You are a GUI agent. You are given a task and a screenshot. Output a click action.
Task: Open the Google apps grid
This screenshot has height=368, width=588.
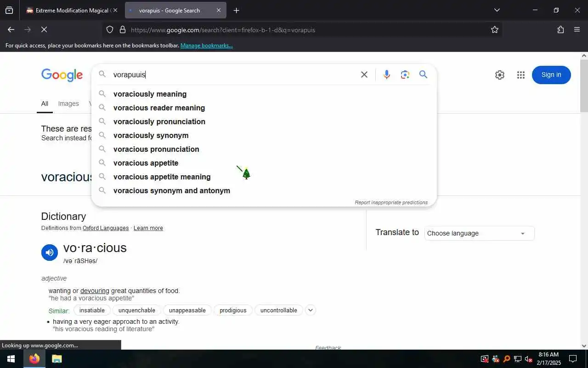pos(520,75)
